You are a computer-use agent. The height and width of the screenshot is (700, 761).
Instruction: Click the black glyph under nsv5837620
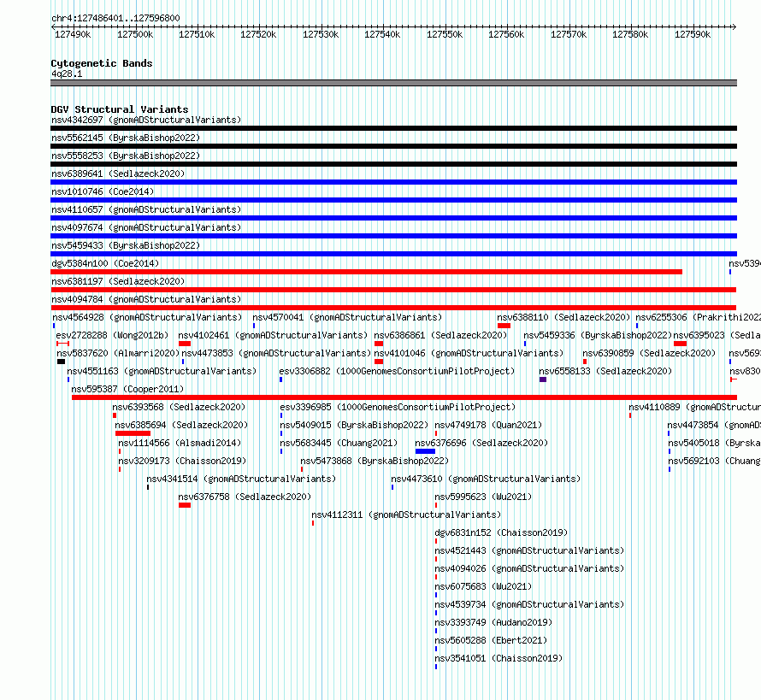click(62, 362)
